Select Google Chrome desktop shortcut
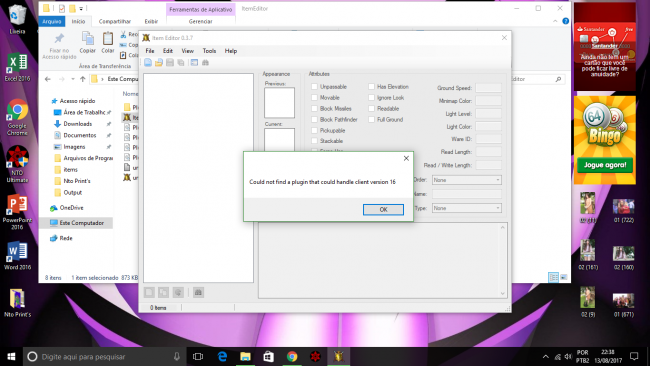The width and height of the screenshot is (650, 366). (17, 117)
